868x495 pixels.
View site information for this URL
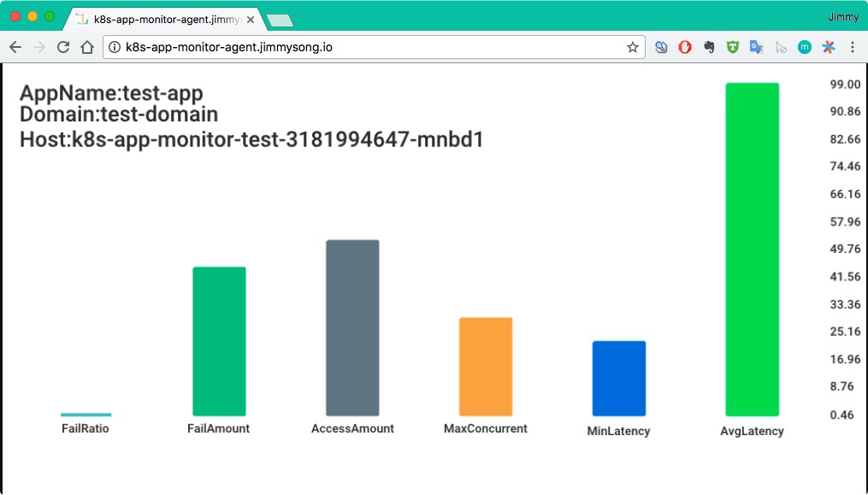tap(115, 48)
